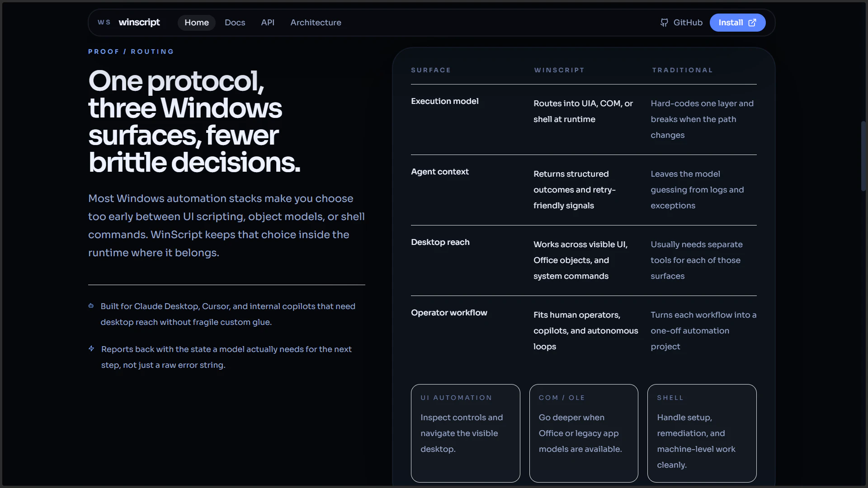This screenshot has width=868, height=488.
Task: Click the SURFACE column header
Action: tap(430, 70)
